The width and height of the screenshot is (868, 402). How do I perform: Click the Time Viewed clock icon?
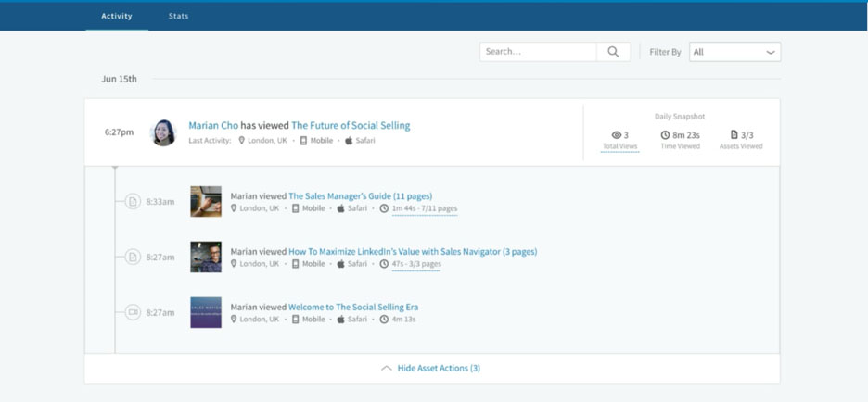tap(665, 135)
